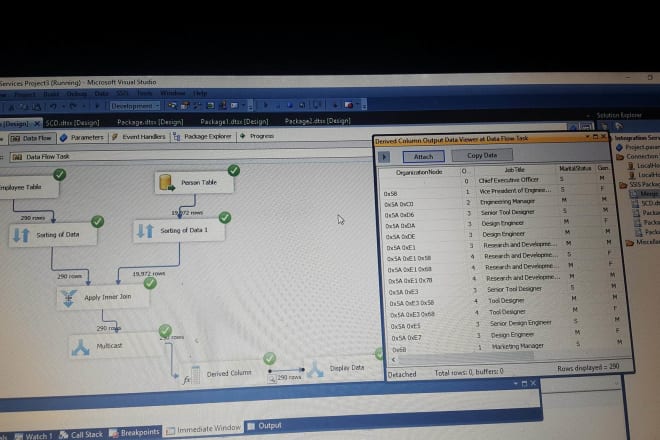Click the OrganizationNode column header
Screen dimensions: 660x440
click(419, 172)
